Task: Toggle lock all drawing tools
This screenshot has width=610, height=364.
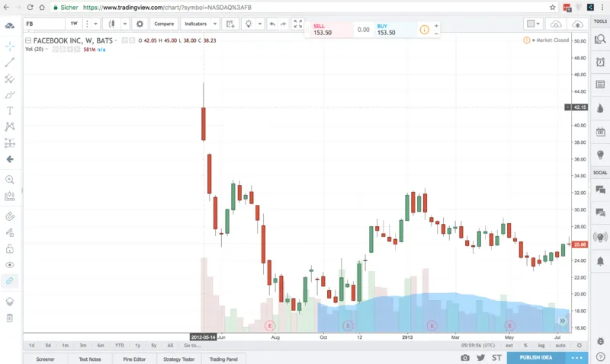Action: [10, 248]
